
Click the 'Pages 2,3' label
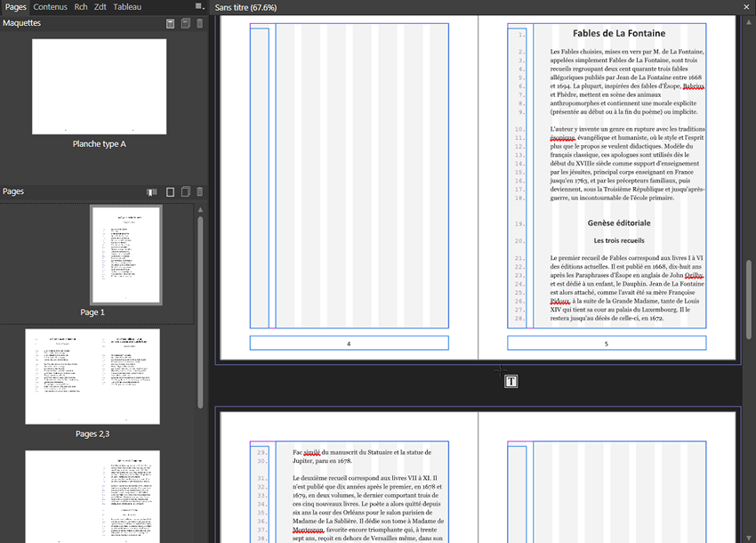coord(92,434)
